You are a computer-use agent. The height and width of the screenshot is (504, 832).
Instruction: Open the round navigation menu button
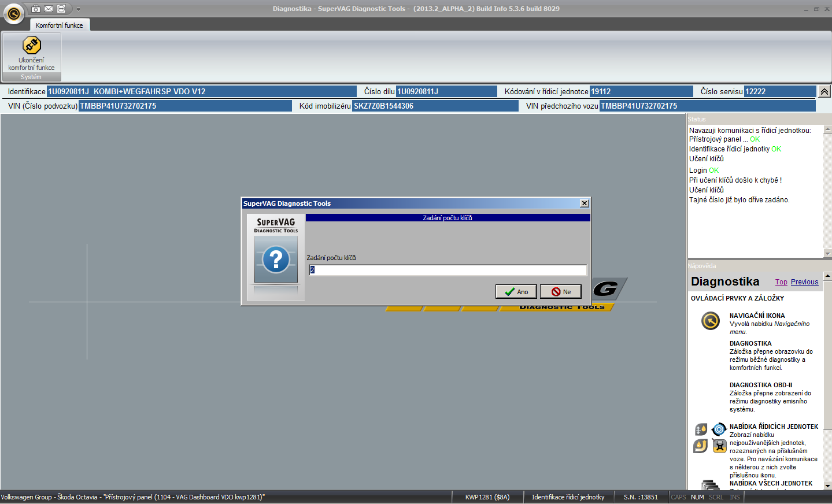[14, 14]
